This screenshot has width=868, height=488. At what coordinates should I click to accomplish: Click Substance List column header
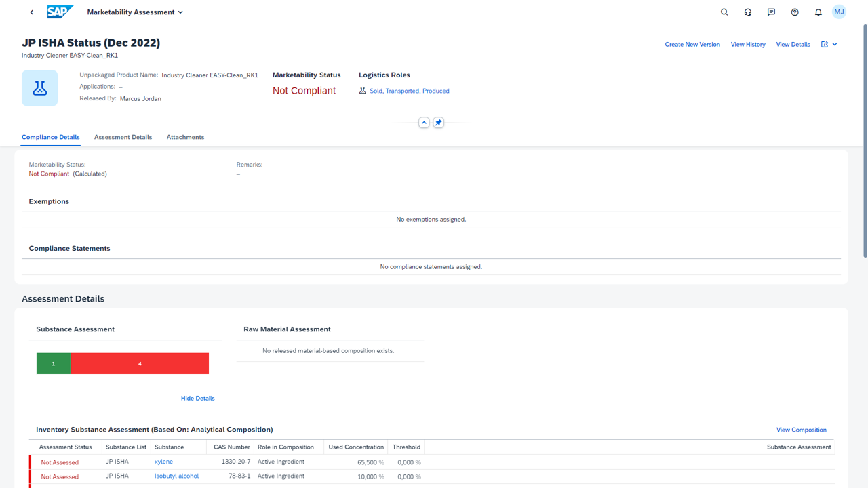pyautogui.click(x=126, y=447)
